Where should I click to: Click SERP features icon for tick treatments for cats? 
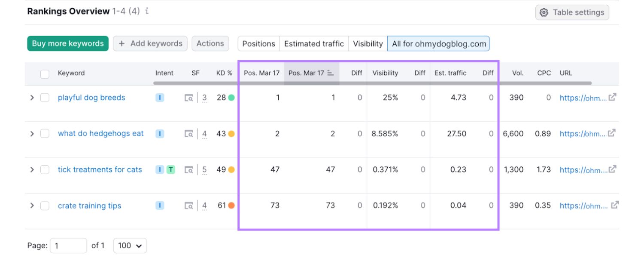click(x=189, y=170)
